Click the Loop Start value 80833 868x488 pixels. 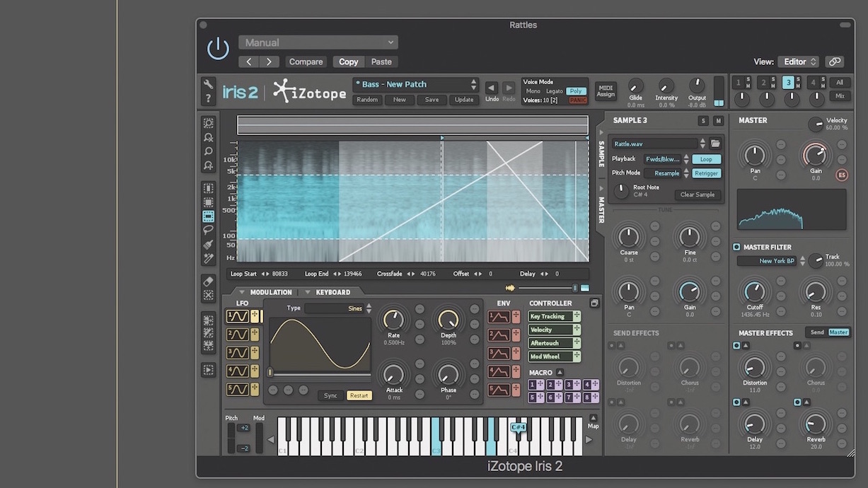coord(281,274)
